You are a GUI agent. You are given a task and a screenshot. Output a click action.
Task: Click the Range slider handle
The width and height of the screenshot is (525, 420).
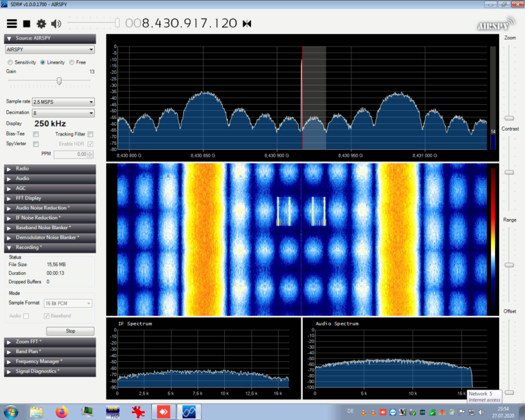tap(509, 265)
